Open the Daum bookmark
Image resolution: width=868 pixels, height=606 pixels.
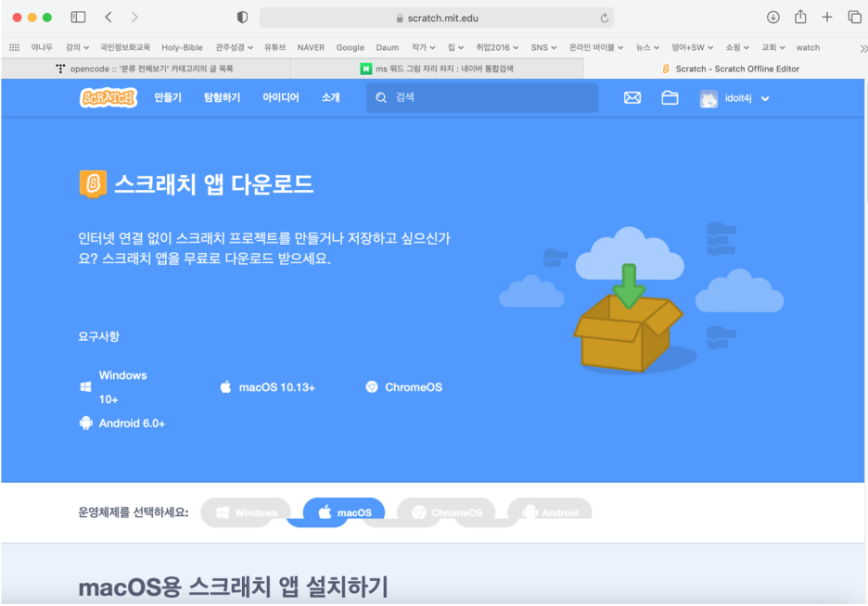[x=387, y=47]
